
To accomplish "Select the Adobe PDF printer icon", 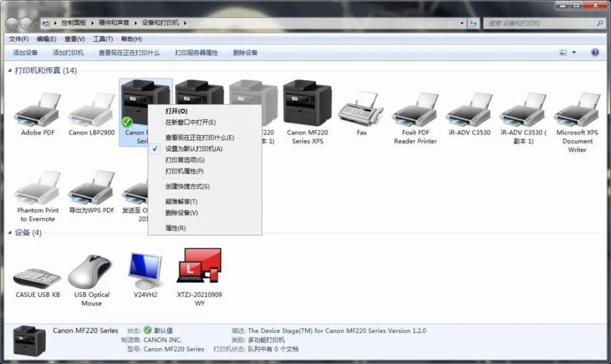I will click(x=38, y=110).
